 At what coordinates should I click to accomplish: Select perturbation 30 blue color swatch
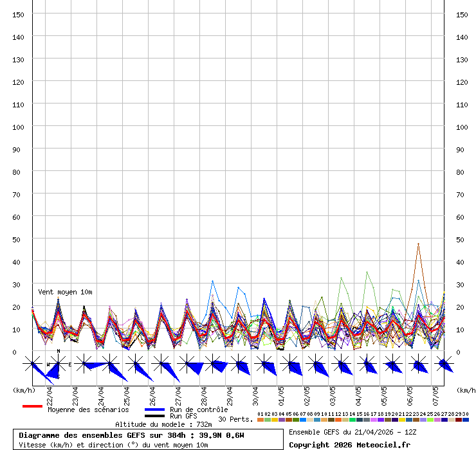[x=466, y=420]
